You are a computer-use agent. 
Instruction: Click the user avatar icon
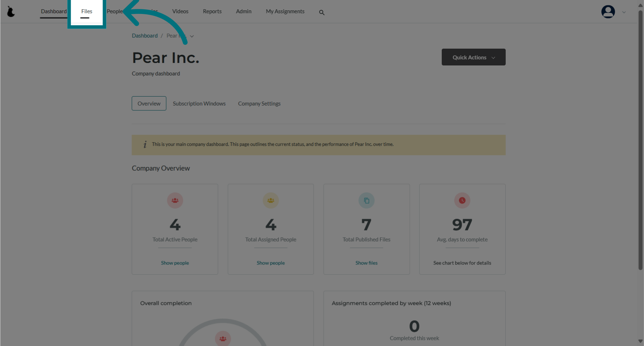pyautogui.click(x=608, y=12)
